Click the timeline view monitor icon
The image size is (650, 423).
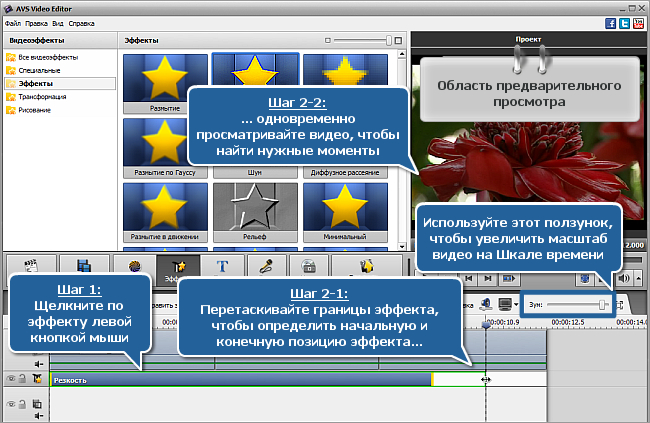pyautogui.click(x=505, y=305)
